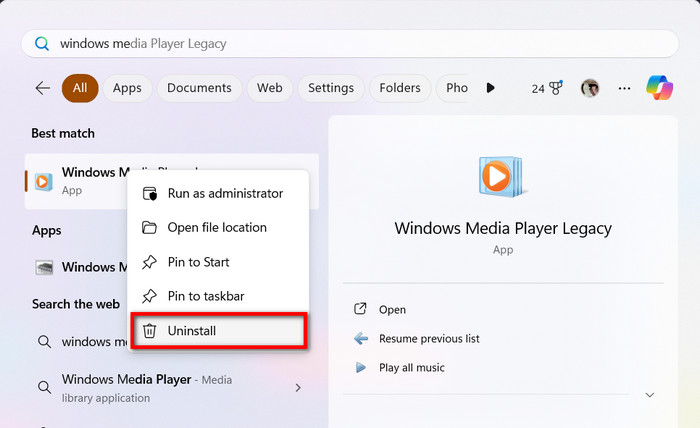
Task: Switch to the Web filter tab
Action: click(x=270, y=88)
